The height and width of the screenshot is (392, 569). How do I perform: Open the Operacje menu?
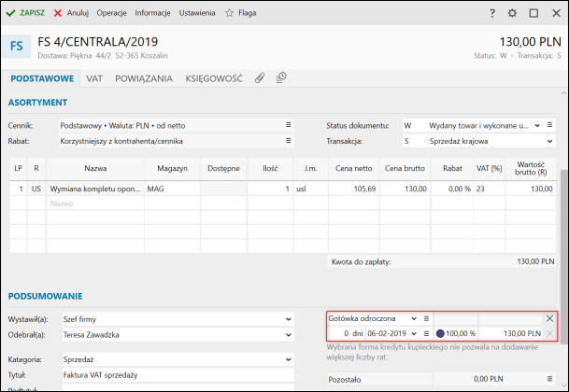tap(111, 13)
